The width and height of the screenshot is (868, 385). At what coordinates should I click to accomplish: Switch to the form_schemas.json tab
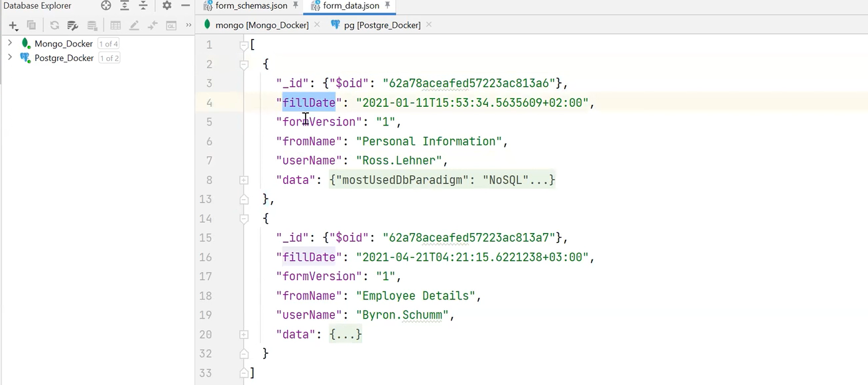[248, 7]
